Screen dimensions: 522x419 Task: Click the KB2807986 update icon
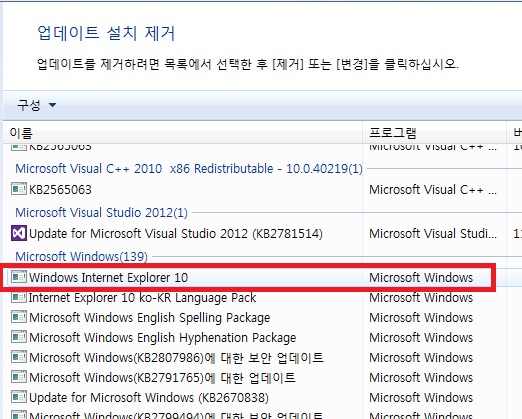coord(18,357)
